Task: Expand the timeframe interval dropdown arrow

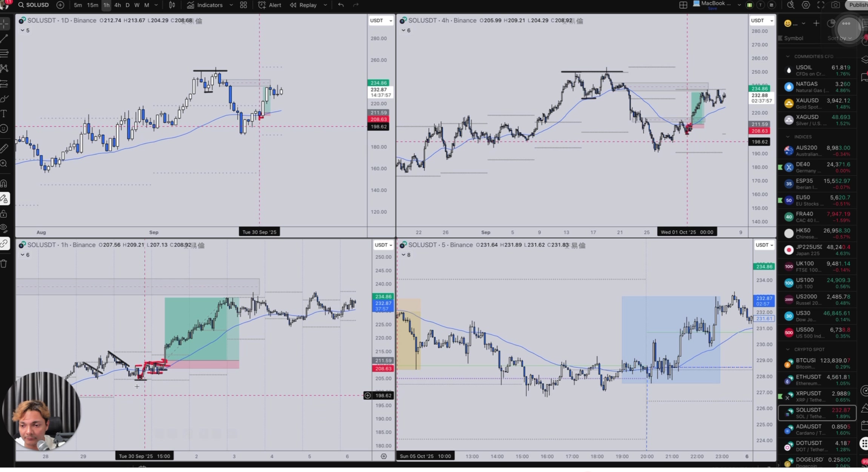Action: click(156, 5)
